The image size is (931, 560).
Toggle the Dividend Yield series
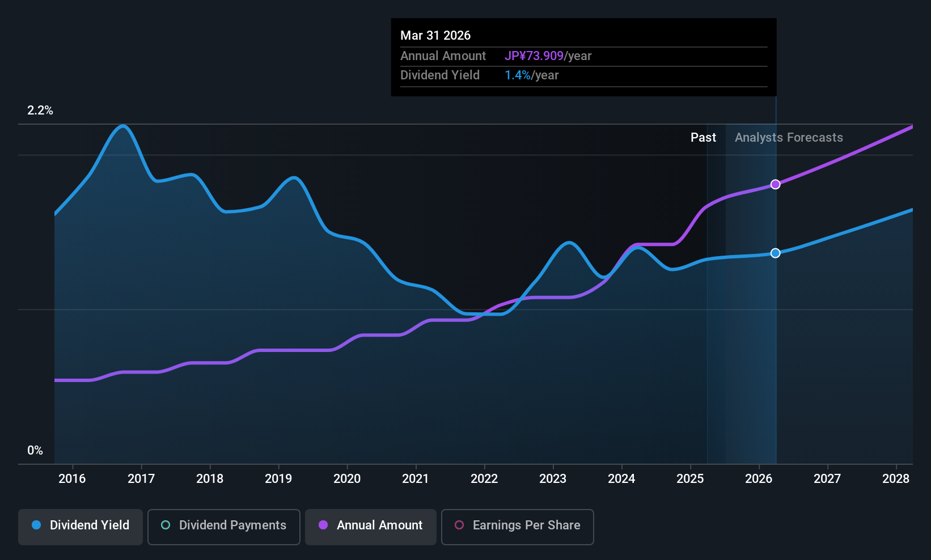point(81,527)
